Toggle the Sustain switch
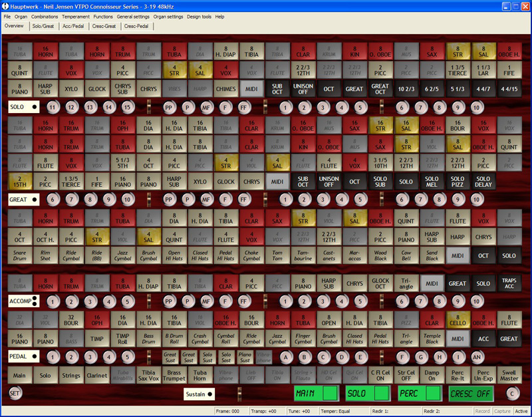Screen dimensions: 532x417 tap(199, 394)
